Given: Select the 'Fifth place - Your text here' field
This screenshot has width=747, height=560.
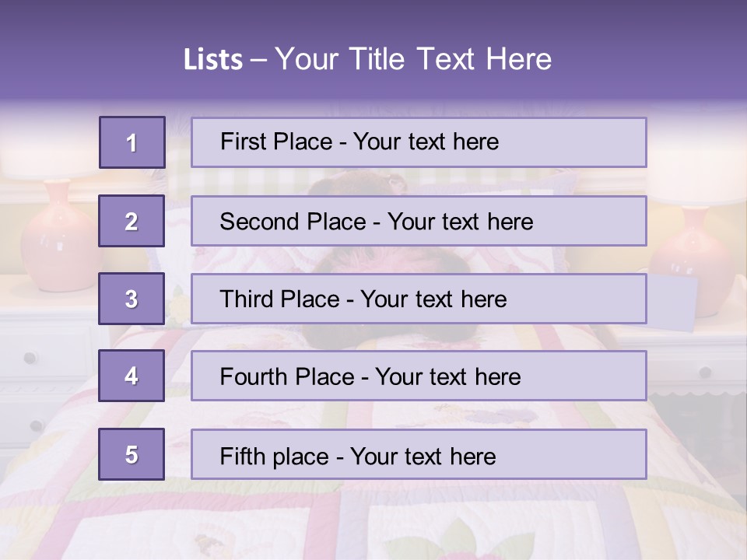Looking at the screenshot, I should pos(419,453).
